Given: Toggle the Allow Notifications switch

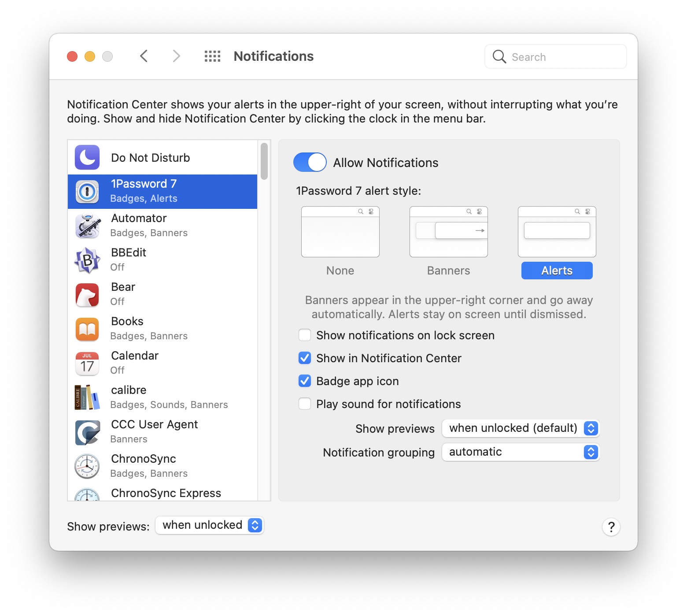Looking at the screenshot, I should (x=310, y=162).
